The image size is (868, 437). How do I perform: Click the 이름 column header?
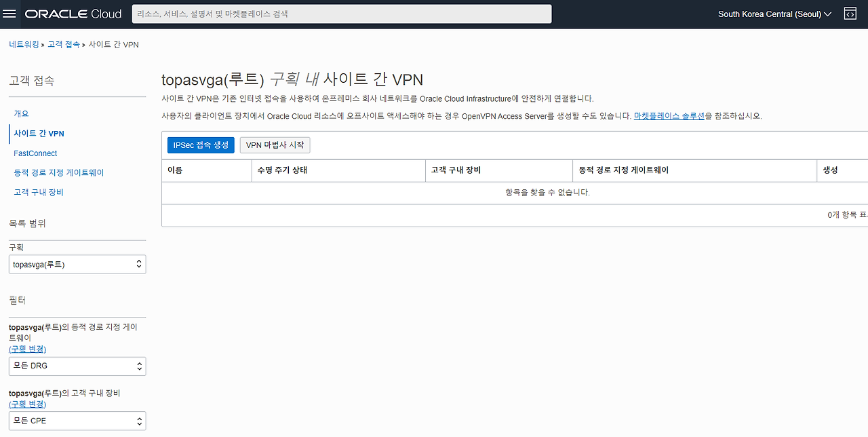176,170
